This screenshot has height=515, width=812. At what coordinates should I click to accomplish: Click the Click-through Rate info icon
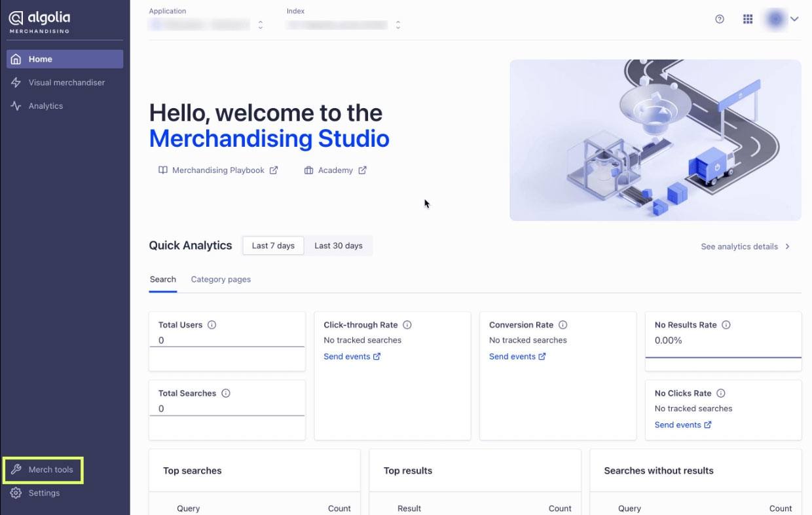tap(407, 325)
